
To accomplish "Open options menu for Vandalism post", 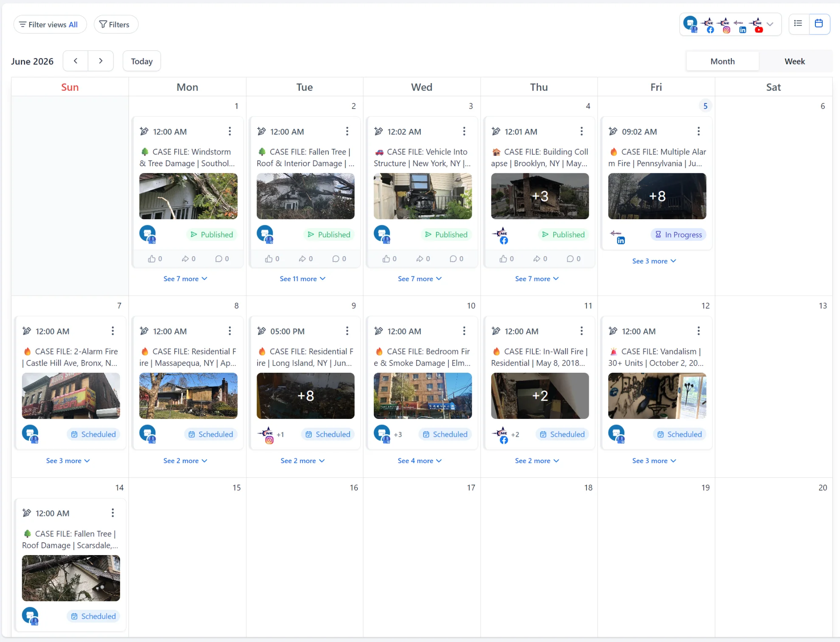I will coord(699,331).
